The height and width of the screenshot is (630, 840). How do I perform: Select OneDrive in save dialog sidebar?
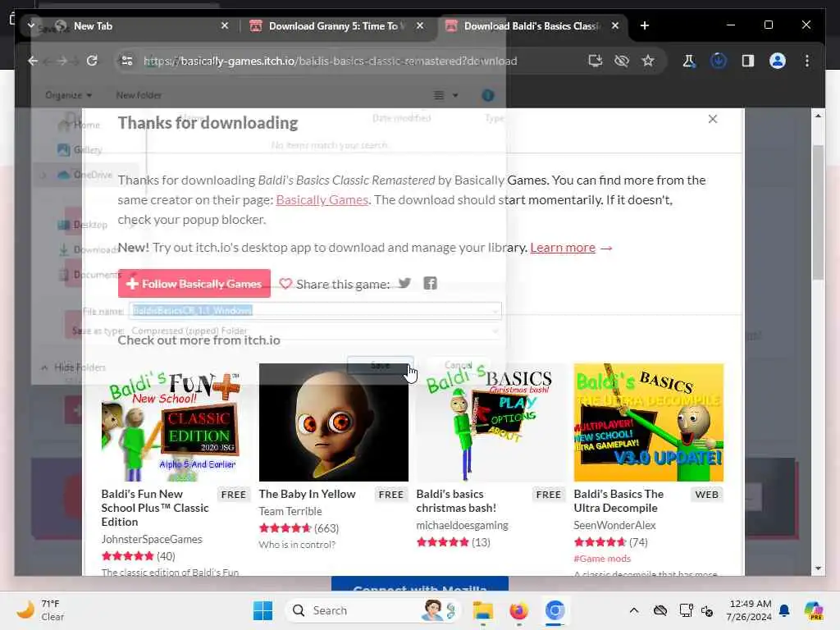pyautogui.click(x=85, y=175)
